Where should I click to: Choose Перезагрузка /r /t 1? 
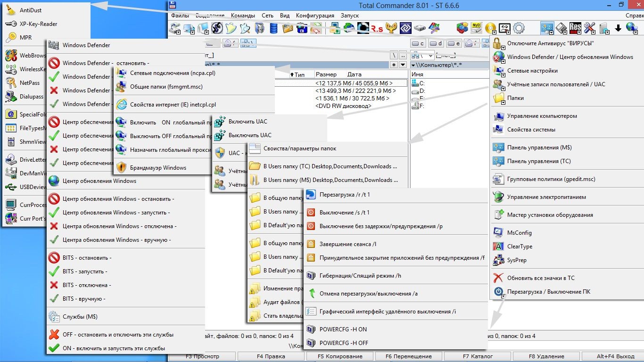(x=395, y=194)
